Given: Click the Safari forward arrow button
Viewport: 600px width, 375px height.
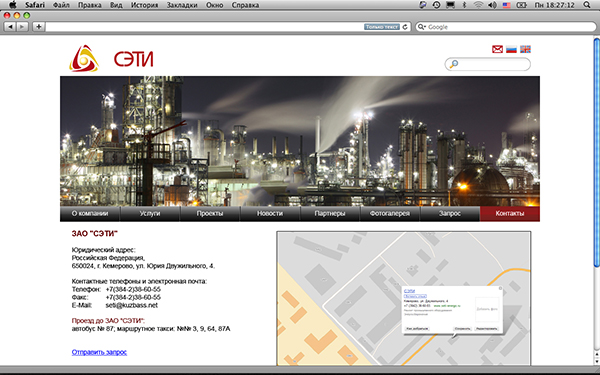Looking at the screenshot, I should 22,27.
